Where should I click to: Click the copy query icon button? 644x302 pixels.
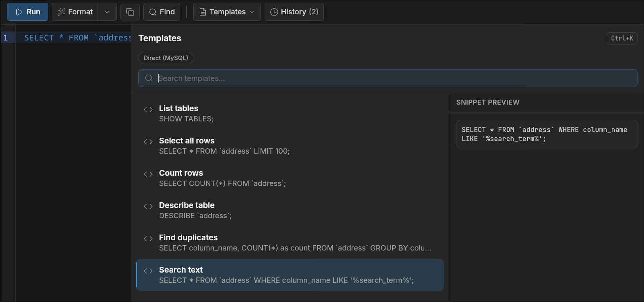130,12
